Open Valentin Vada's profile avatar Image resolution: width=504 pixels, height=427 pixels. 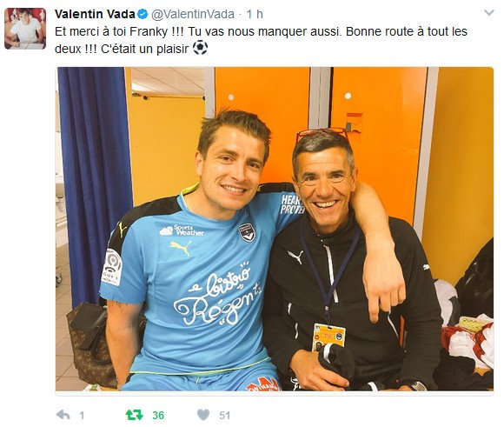pyautogui.click(x=25, y=29)
